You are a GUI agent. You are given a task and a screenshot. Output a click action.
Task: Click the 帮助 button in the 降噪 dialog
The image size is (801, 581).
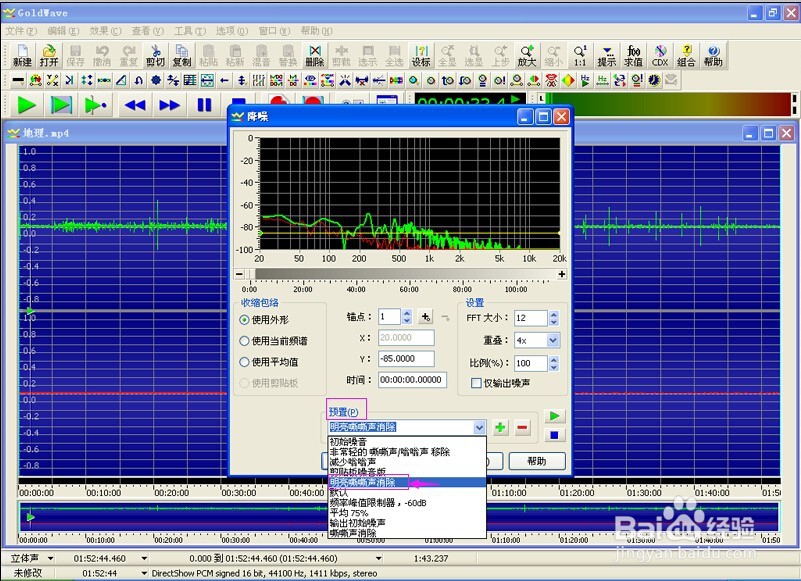[537, 461]
